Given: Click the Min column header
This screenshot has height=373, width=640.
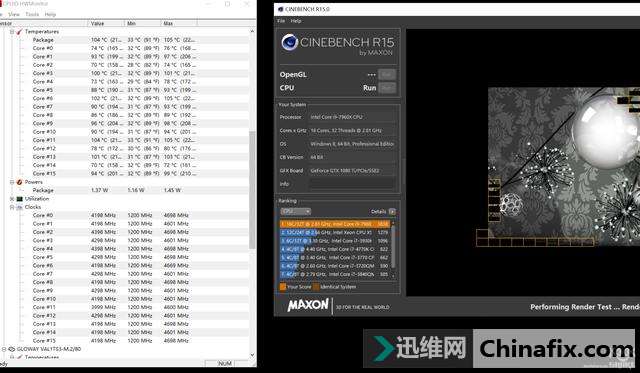Looking at the screenshot, I should [142, 23].
